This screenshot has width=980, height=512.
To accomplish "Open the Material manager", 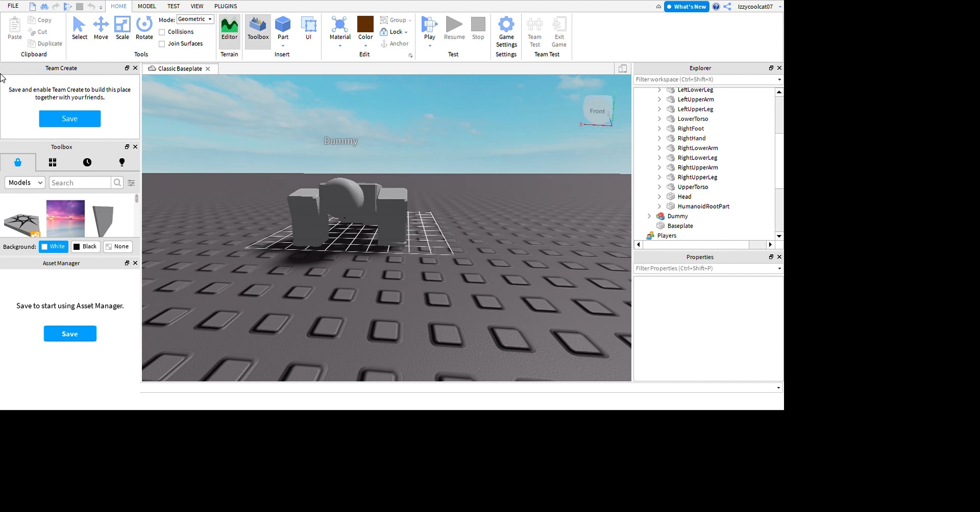I will 339,28.
